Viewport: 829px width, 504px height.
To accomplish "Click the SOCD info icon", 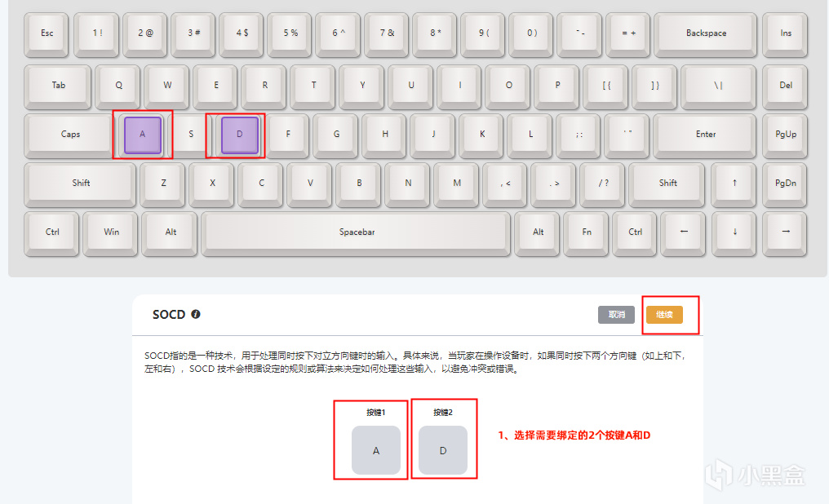I will tap(196, 314).
